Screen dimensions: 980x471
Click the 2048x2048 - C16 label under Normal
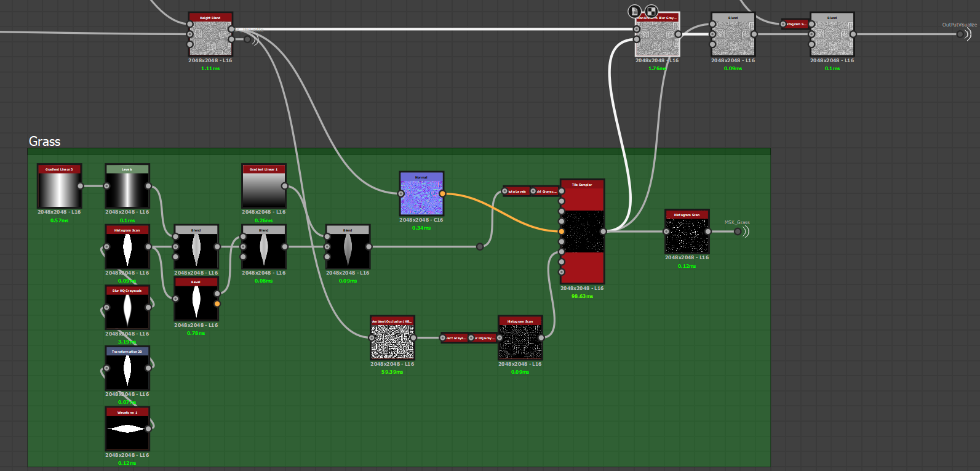click(421, 220)
